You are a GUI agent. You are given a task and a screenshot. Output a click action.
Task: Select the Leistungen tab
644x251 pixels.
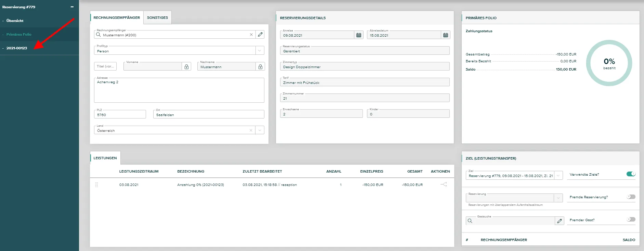coord(105,158)
